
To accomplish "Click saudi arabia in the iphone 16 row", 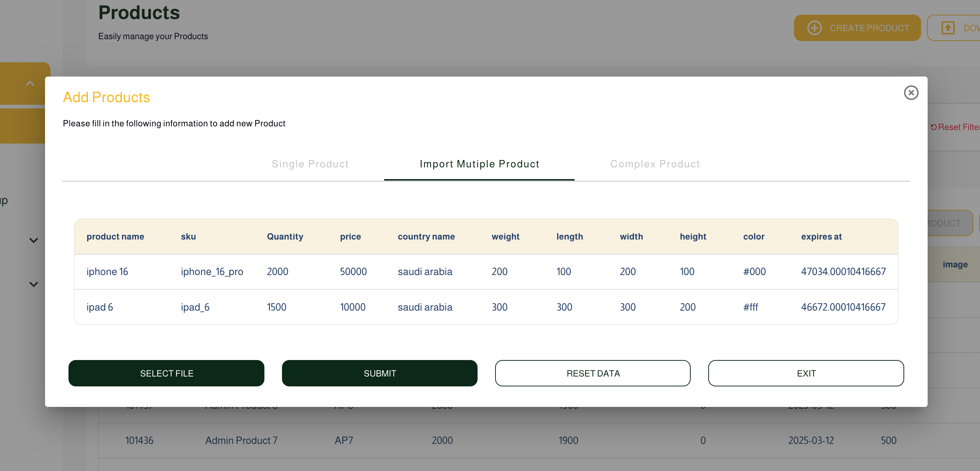I will pyautogui.click(x=425, y=272).
